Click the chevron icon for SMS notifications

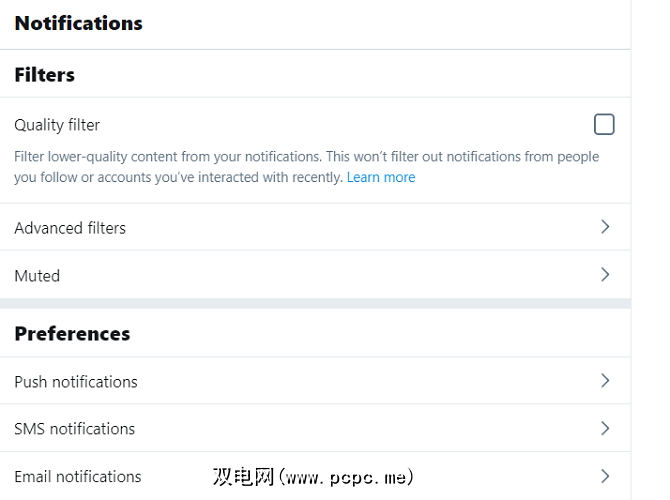pyautogui.click(x=605, y=428)
